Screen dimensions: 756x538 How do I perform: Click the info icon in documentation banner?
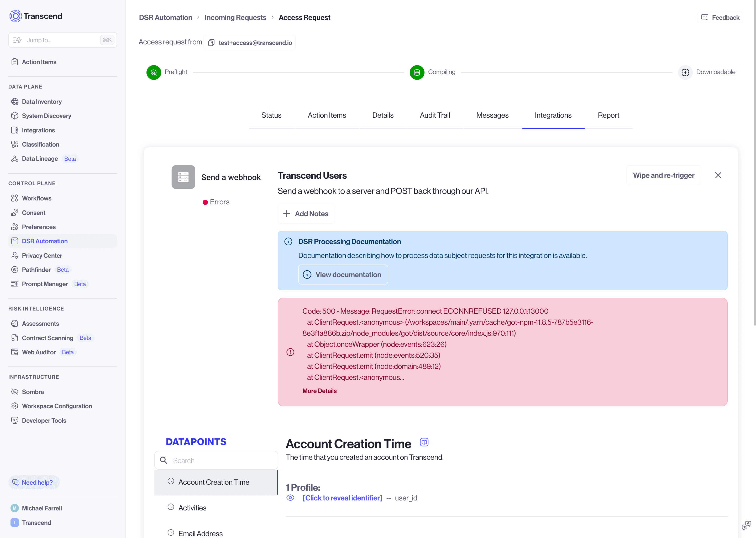(288, 241)
